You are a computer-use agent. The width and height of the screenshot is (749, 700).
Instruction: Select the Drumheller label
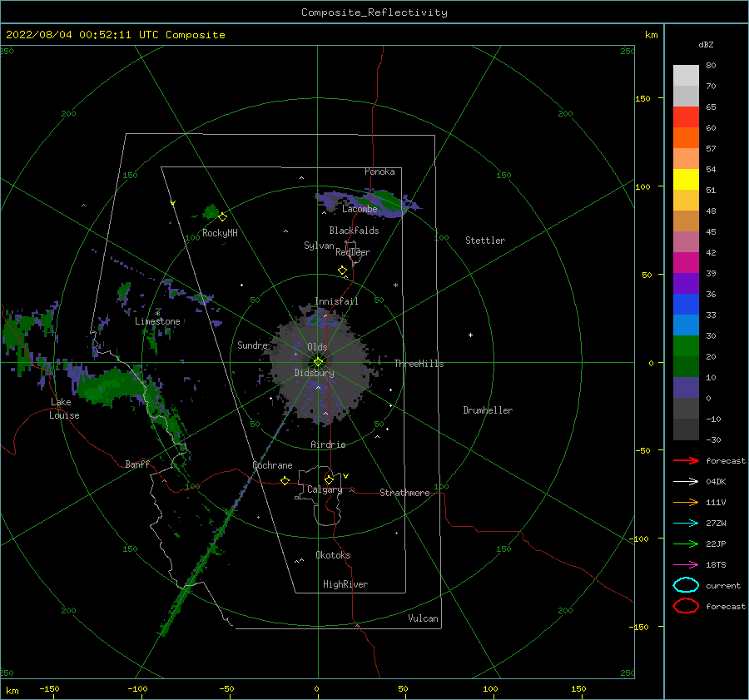(x=488, y=410)
